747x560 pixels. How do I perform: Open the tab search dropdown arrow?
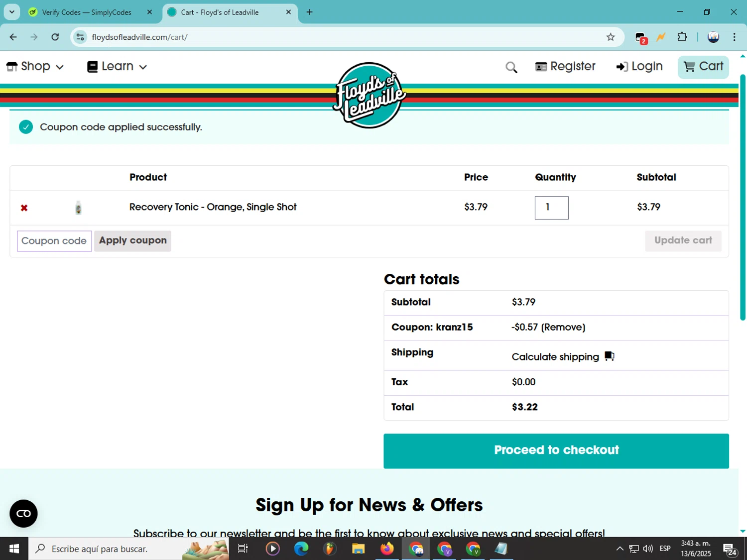pos(11,12)
